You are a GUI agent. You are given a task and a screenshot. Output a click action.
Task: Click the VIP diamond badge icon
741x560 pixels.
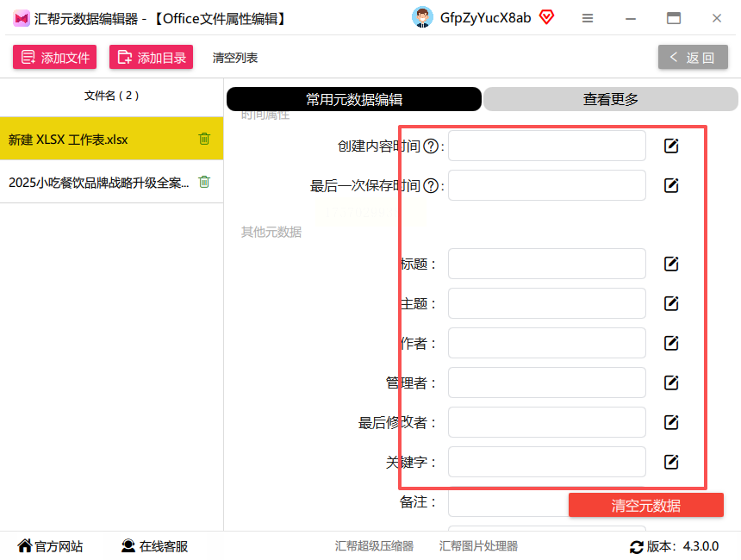pyautogui.click(x=546, y=17)
